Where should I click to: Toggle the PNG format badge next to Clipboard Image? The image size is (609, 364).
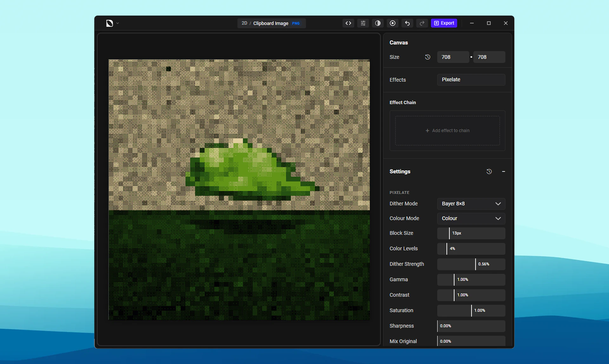[296, 23]
